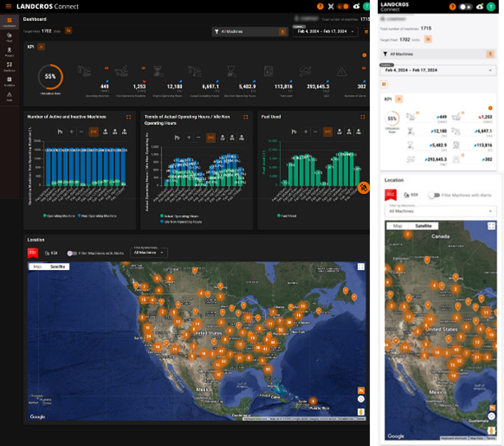Export the Fuel Used chart as PNG
The width and height of the screenshot is (504, 446).
pos(359,132)
